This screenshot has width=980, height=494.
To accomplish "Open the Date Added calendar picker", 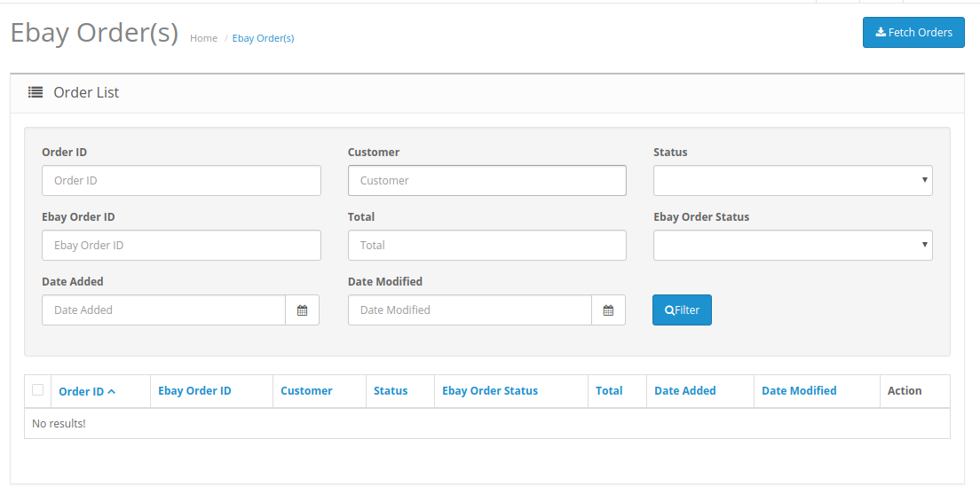I will pyautogui.click(x=302, y=310).
